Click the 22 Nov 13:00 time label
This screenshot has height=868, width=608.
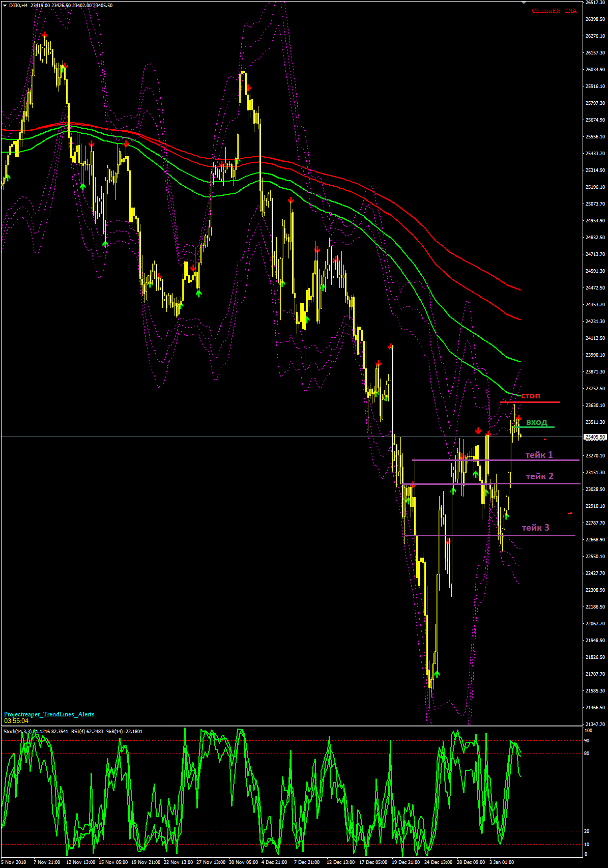click(179, 862)
